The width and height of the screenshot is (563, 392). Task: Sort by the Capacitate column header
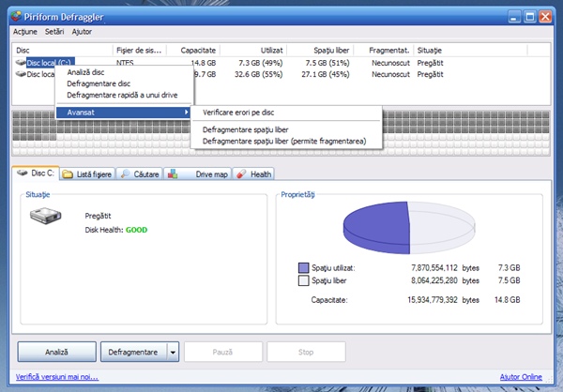click(x=193, y=51)
